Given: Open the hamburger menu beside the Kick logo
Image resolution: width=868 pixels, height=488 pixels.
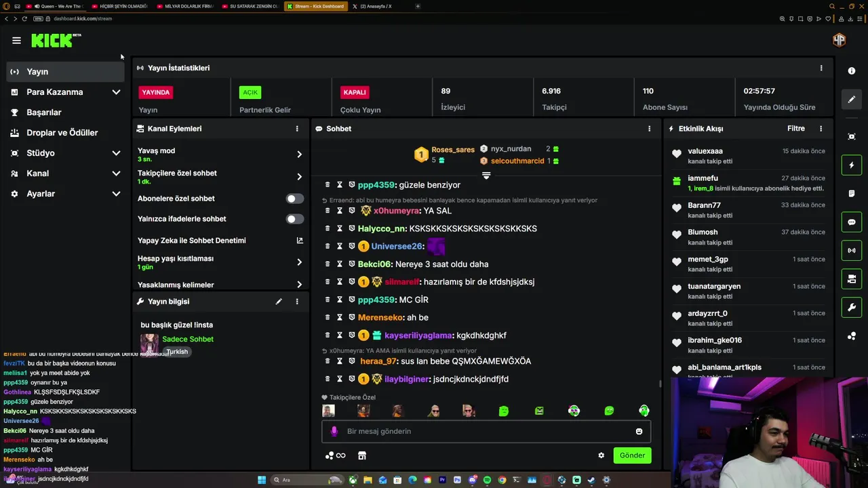Looking at the screenshot, I should click(16, 41).
